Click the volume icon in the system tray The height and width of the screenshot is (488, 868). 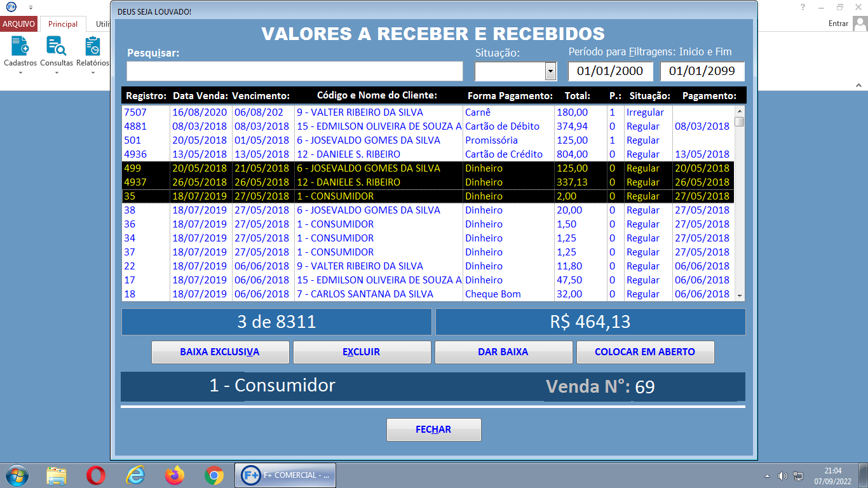tap(783, 475)
